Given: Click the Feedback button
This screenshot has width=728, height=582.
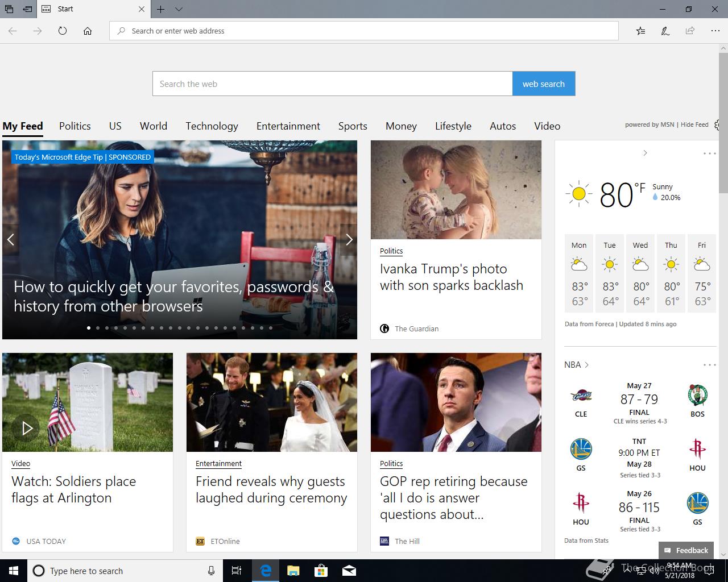Looking at the screenshot, I should [686, 550].
